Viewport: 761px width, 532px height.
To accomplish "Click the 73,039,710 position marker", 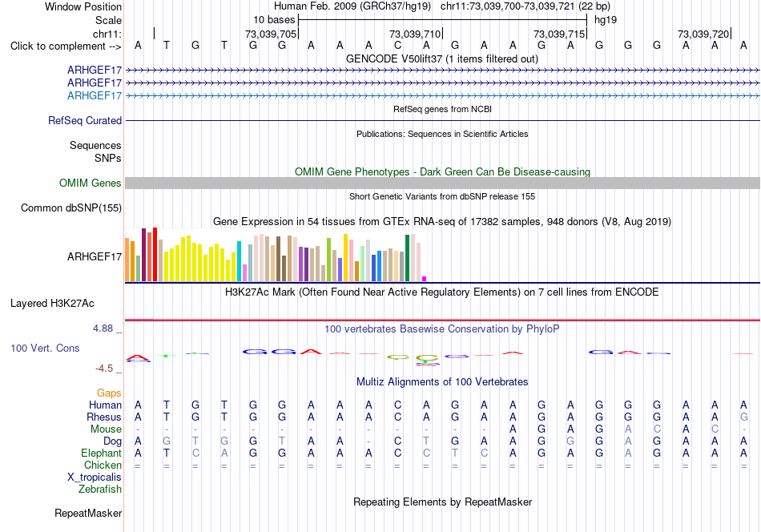I will pos(415,34).
